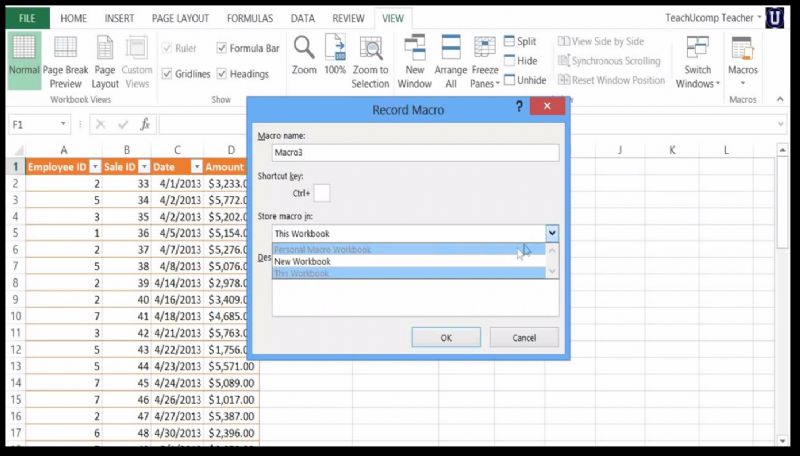Viewport: 800px width, 456px height.
Task: Select the Normal workbook view
Action: coord(24,61)
